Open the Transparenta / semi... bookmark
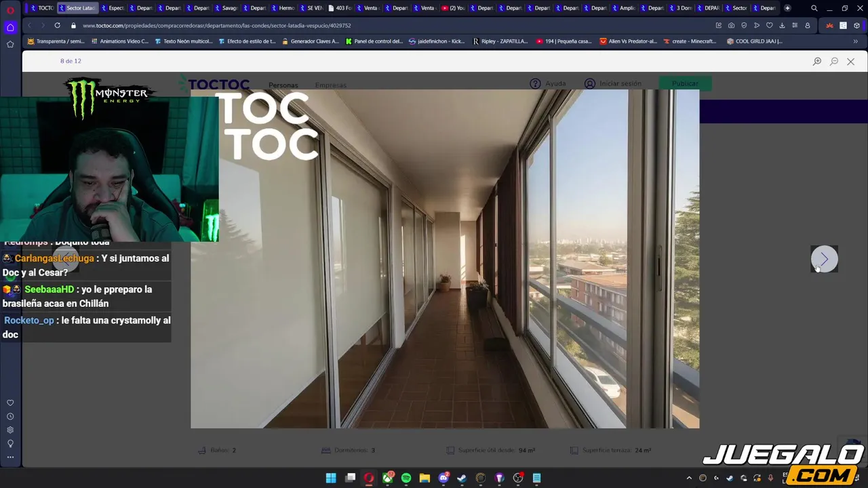The width and height of the screenshot is (868, 488). pos(56,41)
